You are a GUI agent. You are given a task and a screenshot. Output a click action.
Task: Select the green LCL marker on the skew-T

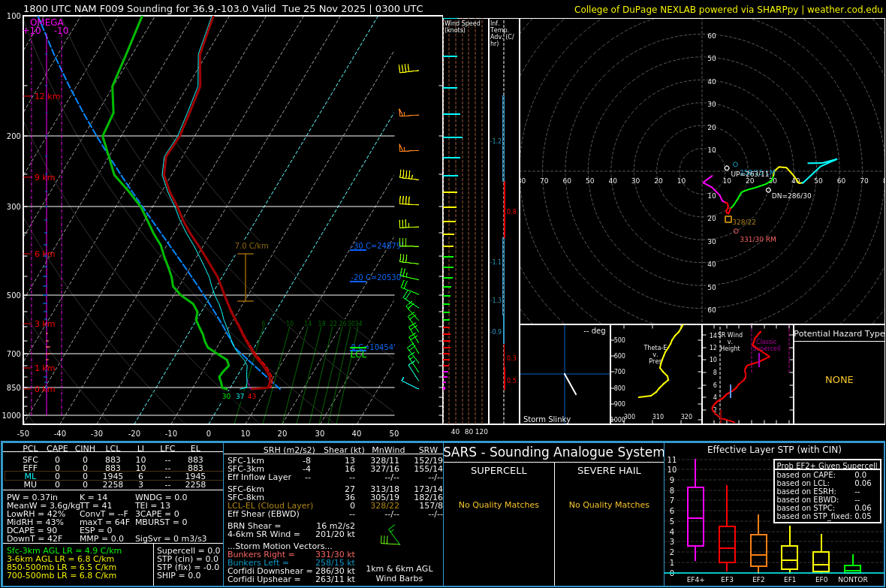[x=358, y=355]
